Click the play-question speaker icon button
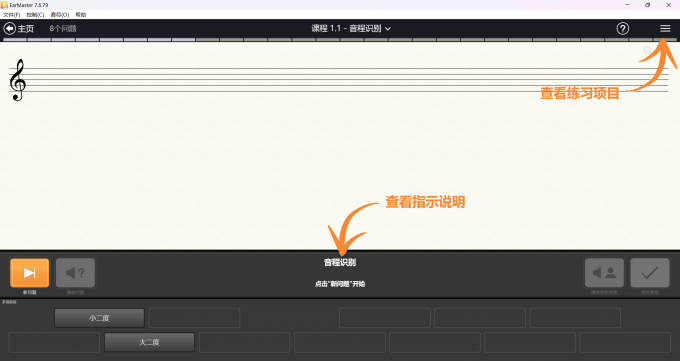 coord(75,272)
